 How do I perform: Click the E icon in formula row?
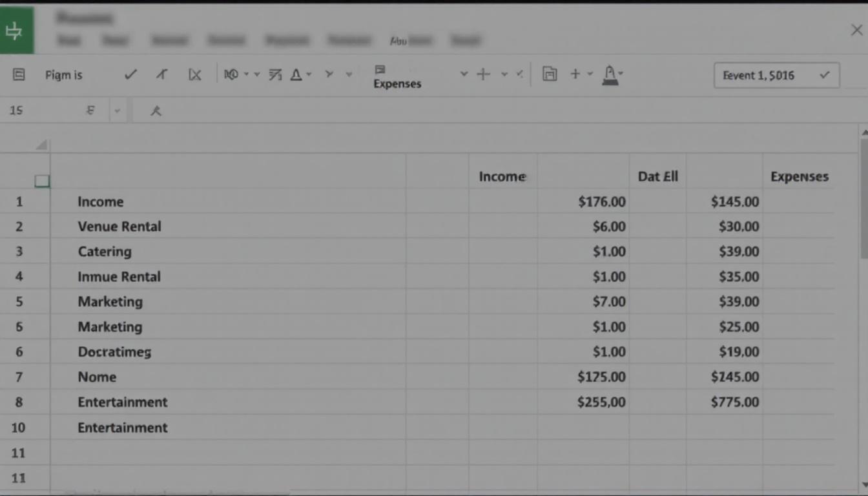(90, 111)
